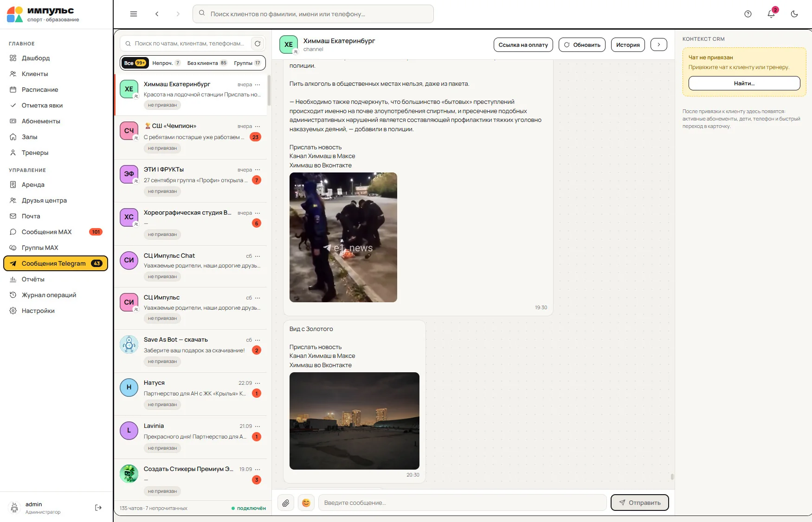Screen dimensions: 812x522
Task: Log out via the exit icon near admin
Action: (x=98, y=508)
